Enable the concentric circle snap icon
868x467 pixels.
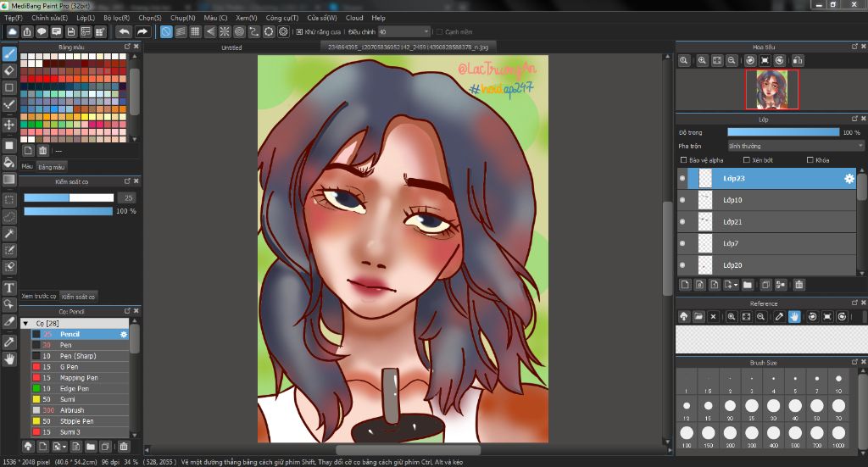239,31
